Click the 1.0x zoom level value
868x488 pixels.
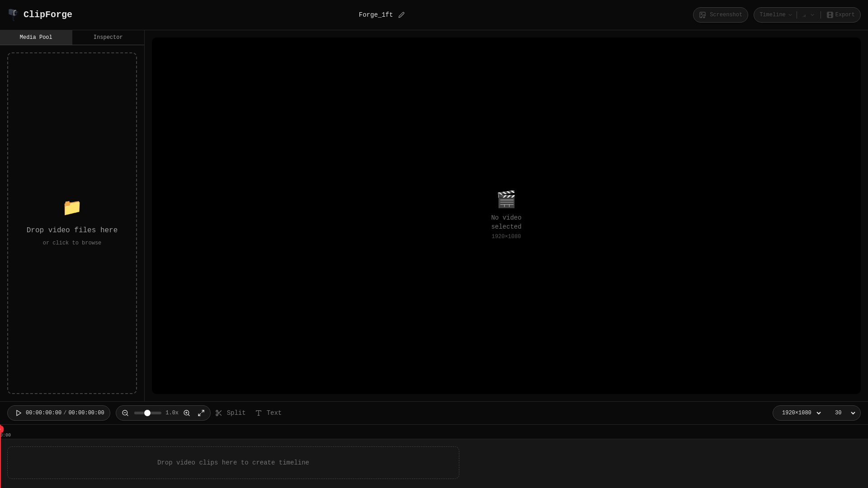point(172,413)
